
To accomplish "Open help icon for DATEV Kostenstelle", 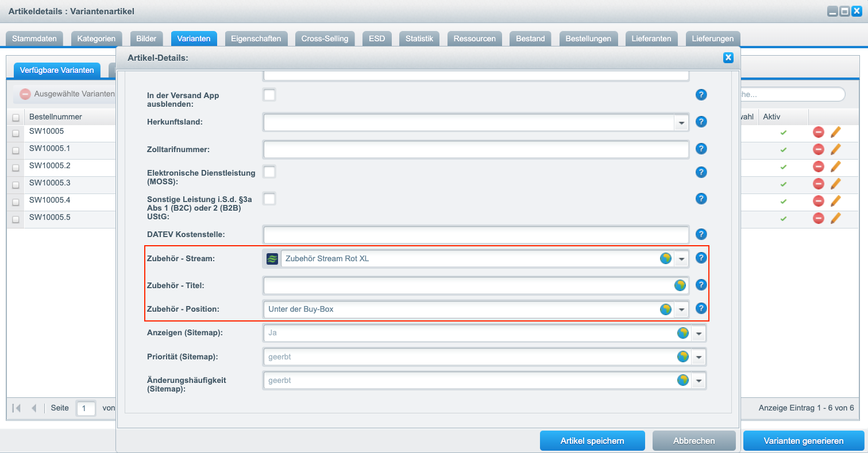I will [x=701, y=234].
